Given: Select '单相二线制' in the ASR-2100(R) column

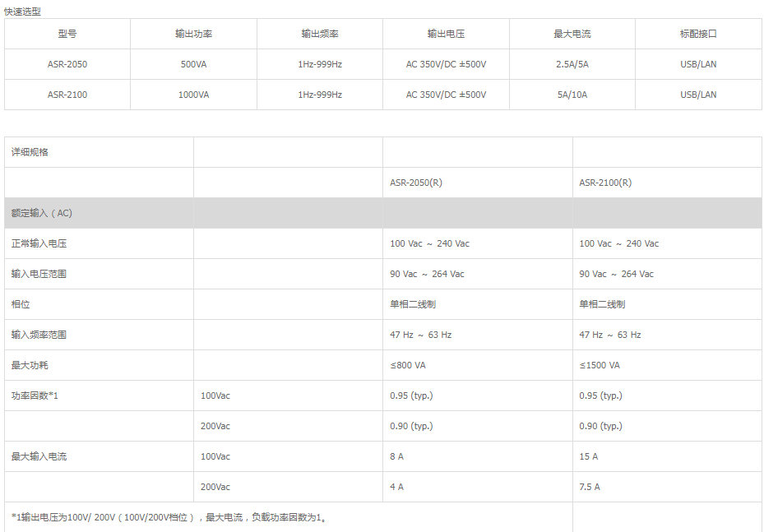Looking at the screenshot, I should tap(602, 304).
